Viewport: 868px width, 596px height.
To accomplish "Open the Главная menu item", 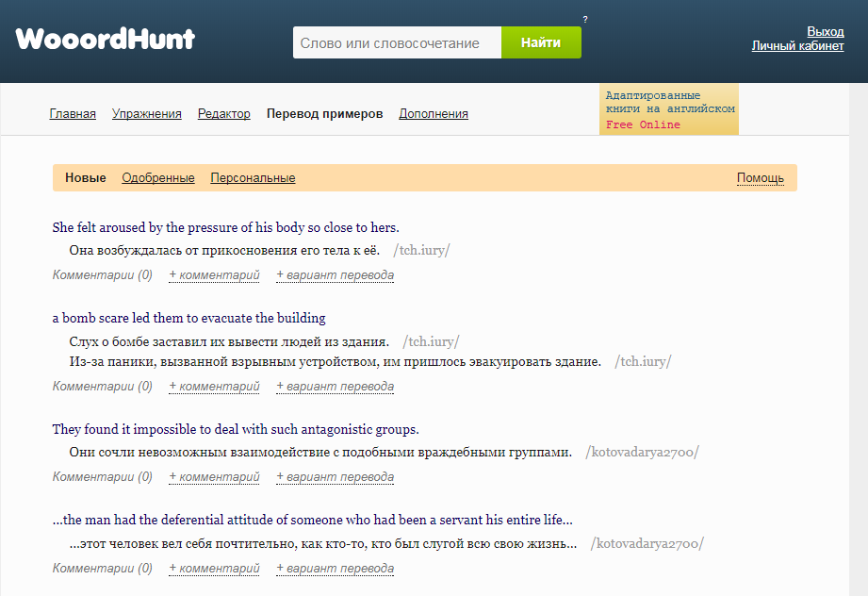I will 72,113.
